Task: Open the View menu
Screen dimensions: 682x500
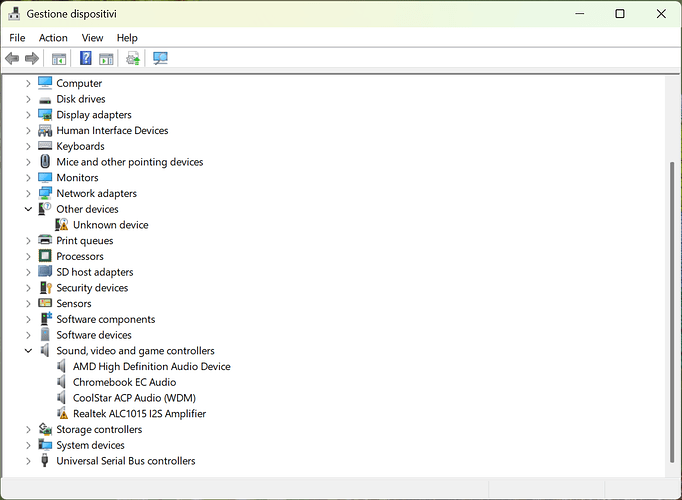Action: (92, 38)
